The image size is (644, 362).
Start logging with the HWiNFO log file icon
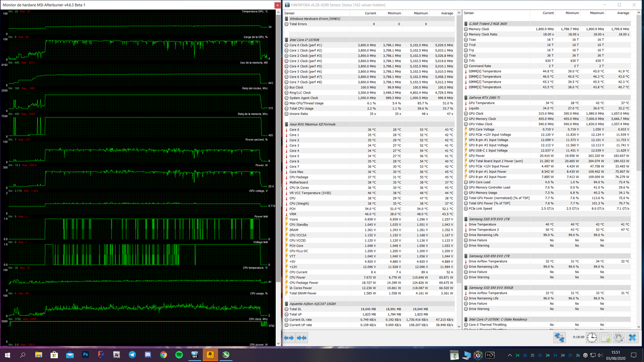point(606,338)
